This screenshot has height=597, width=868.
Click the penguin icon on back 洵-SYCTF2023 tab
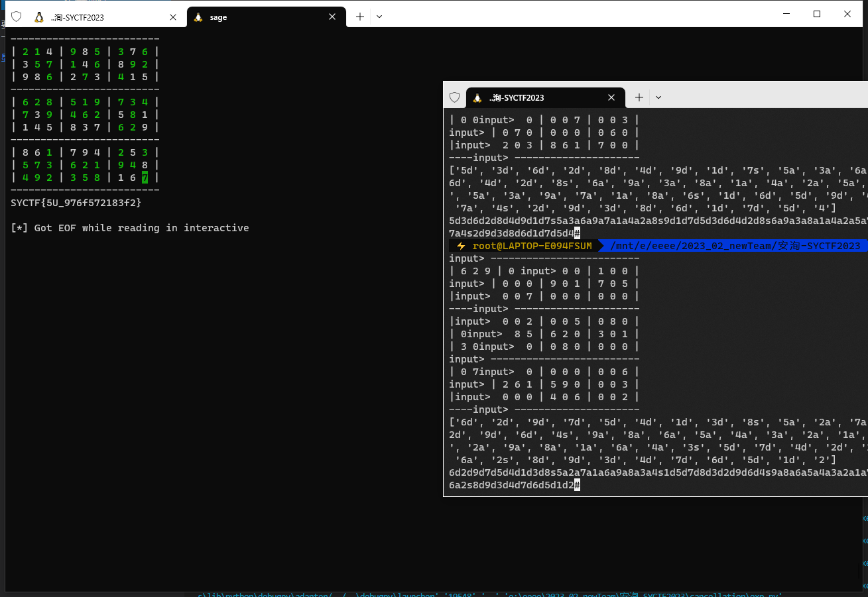[x=39, y=17]
